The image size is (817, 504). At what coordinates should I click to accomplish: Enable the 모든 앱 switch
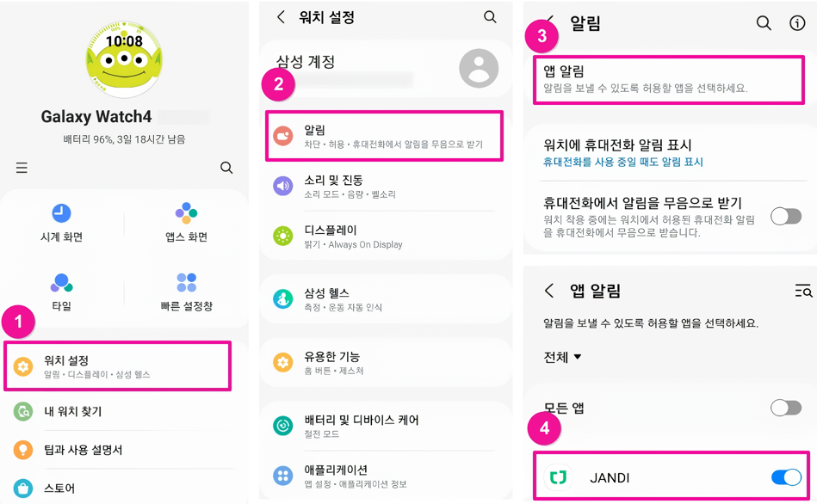(785, 408)
